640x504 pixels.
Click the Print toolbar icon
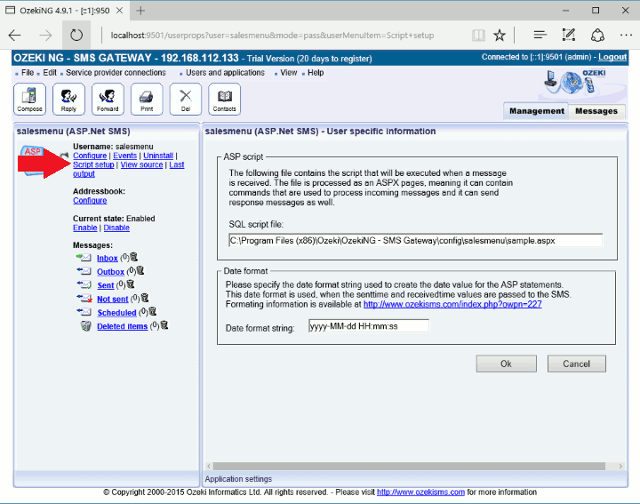146,99
